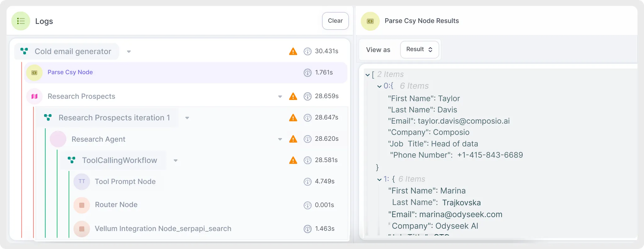This screenshot has height=249, width=644.
Task: Click the Research Prospects map icon
Action: pos(34,96)
